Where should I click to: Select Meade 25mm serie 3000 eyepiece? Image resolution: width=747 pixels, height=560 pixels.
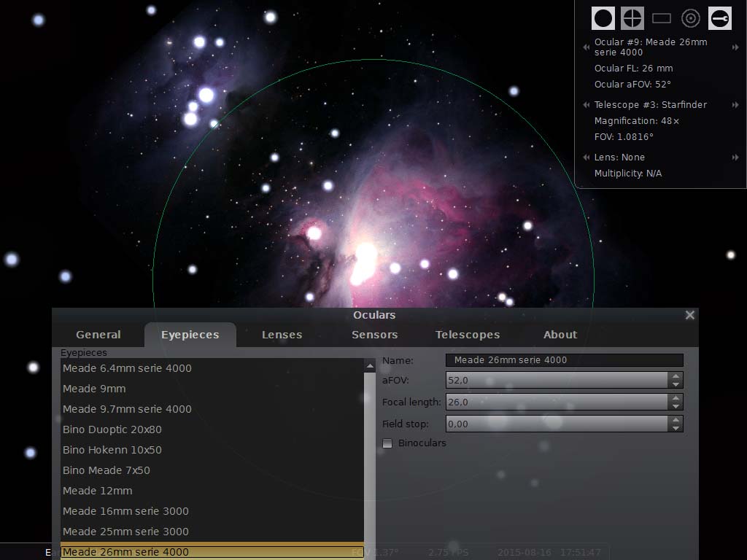click(212, 532)
